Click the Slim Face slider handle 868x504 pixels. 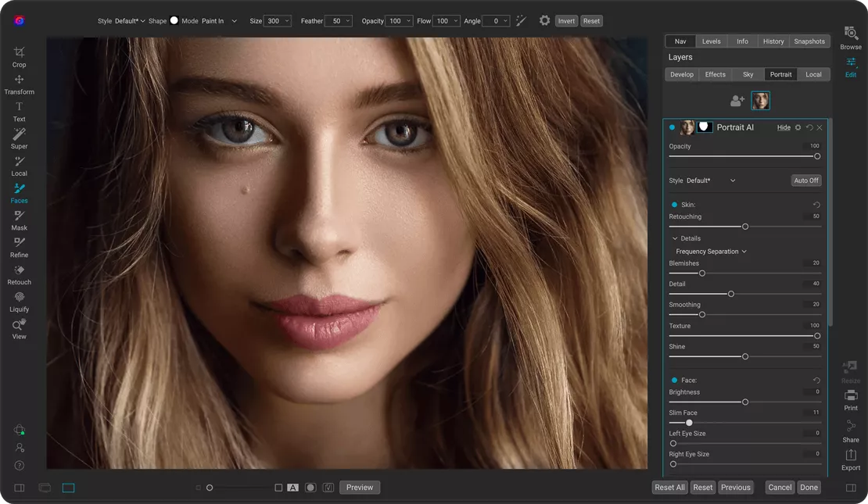pyautogui.click(x=689, y=423)
